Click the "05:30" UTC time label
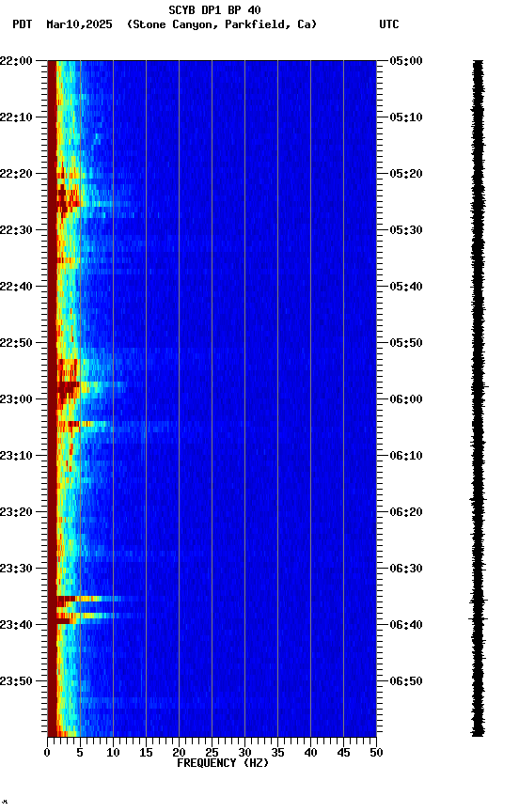Screen dimensions: 519x812 coord(406,230)
